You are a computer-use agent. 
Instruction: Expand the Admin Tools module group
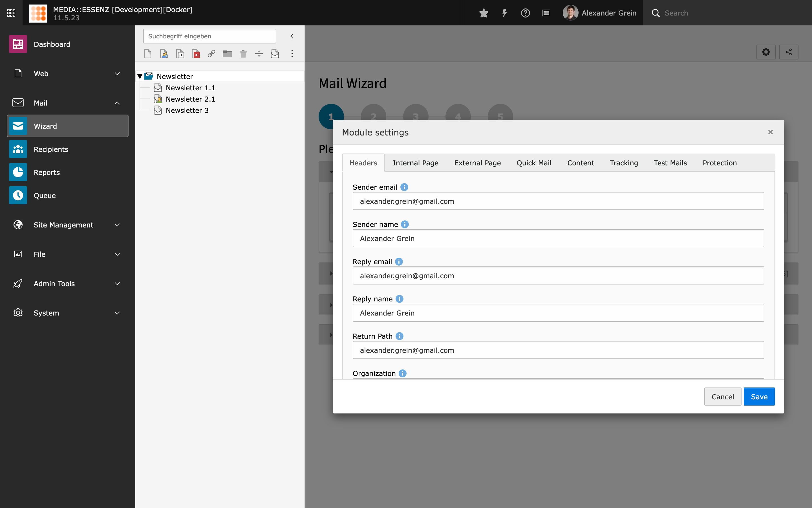coord(67,284)
